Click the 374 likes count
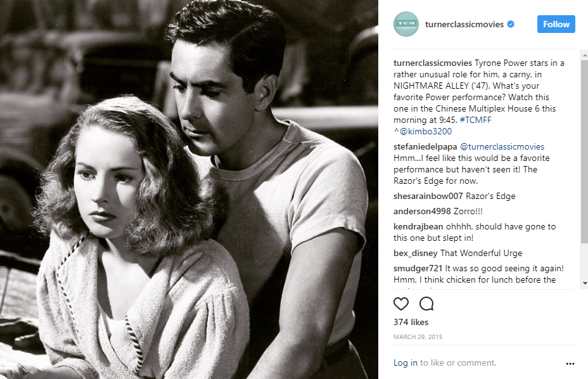Image resolution: width=588 pixels, height=379 pixels. [411, 322]
